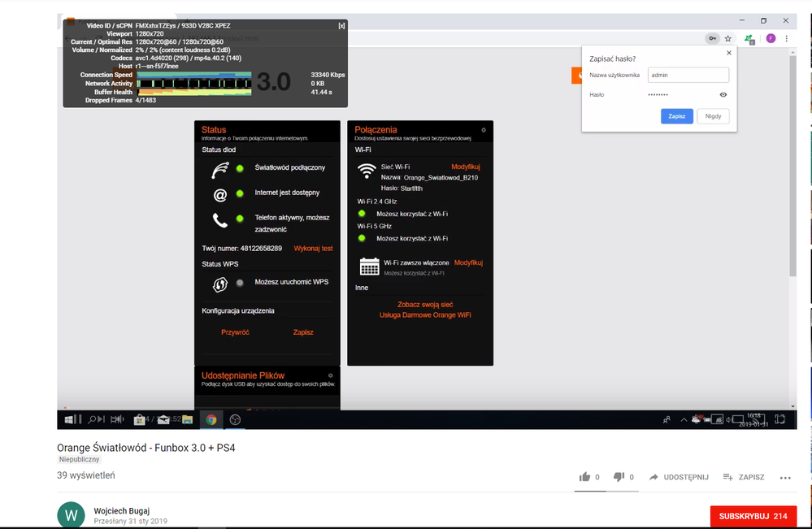Click the Buffer Health bar in stats
The height and width of the screenshot is (529, 812).
[x=194, y=92]
